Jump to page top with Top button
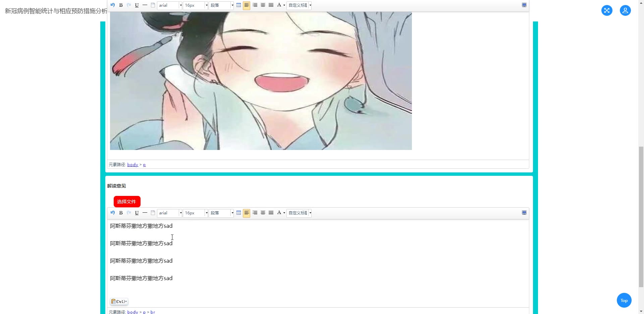The height and width of the screenshot is (314, 644). click(x=624, y=300)
